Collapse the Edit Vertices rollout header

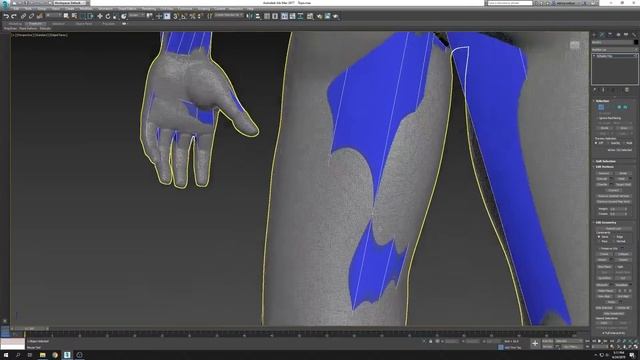[613, 167]
